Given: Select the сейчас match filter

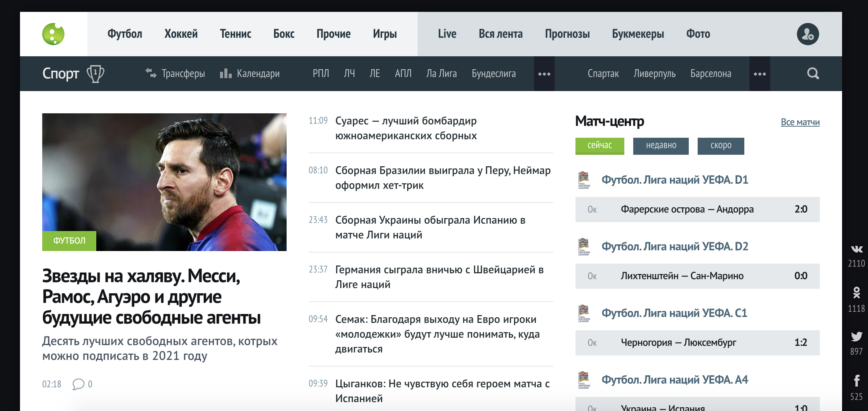Looking at the screenshot, I should click(600, 146).
